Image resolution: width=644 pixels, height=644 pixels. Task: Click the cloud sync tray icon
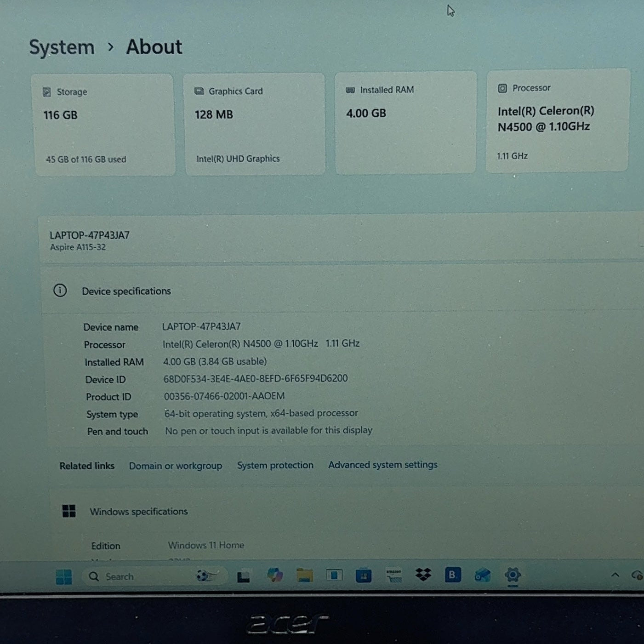pos(637,575)
